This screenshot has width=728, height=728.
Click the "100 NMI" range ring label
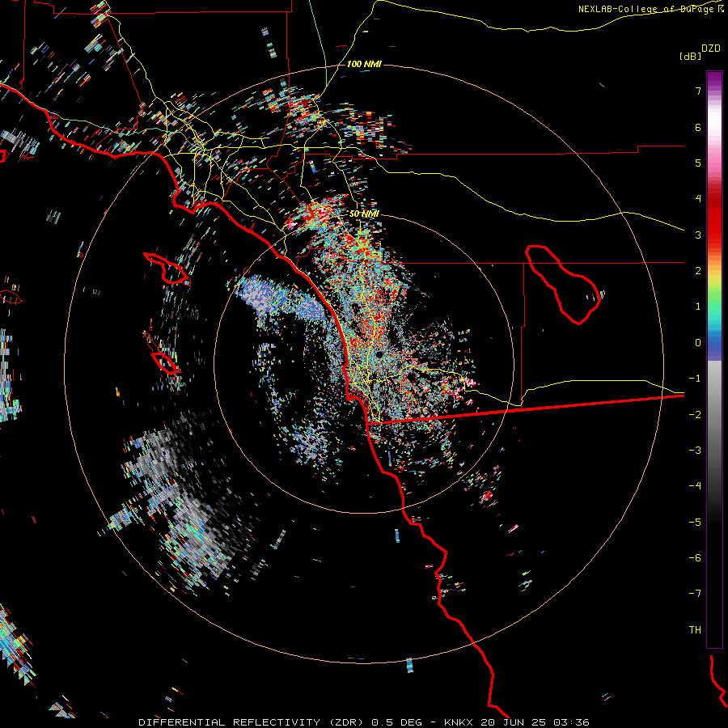(364, 64)
